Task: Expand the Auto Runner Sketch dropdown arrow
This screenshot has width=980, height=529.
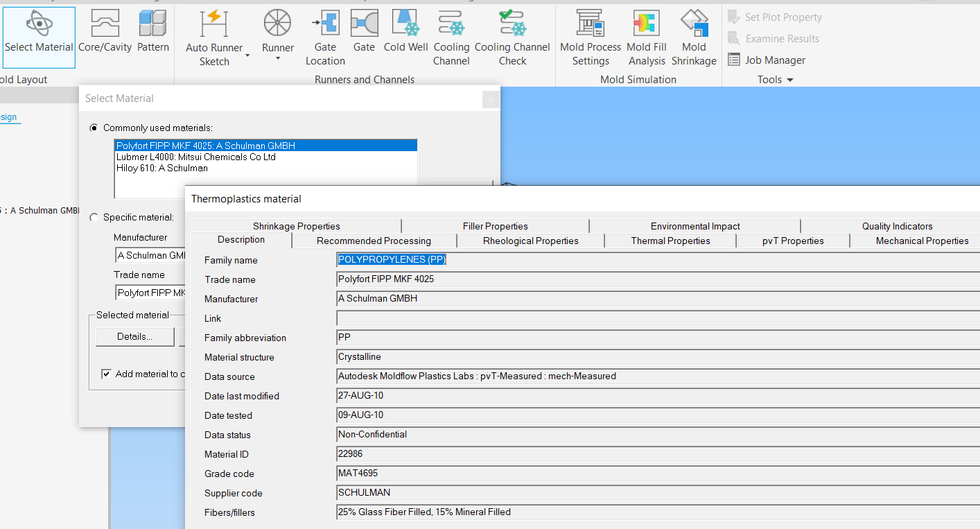Action: [247, 55]
